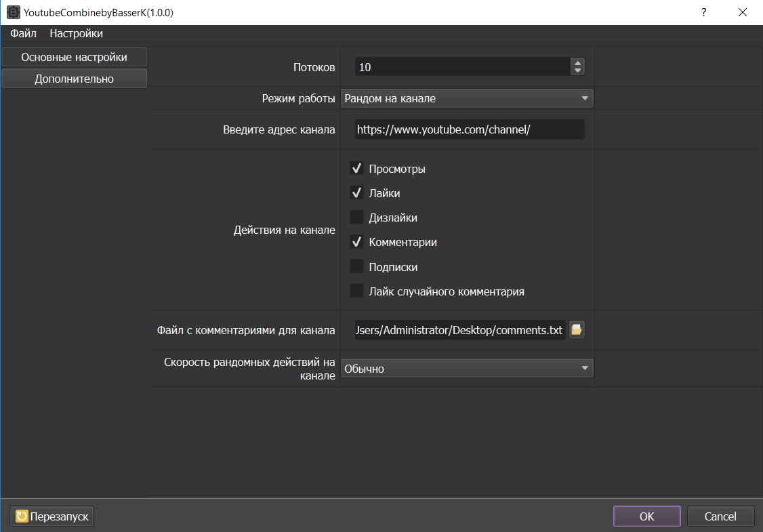763x532 pixels.
Task: Check Лайк случайного комментария option
Action: click(356, 291)
